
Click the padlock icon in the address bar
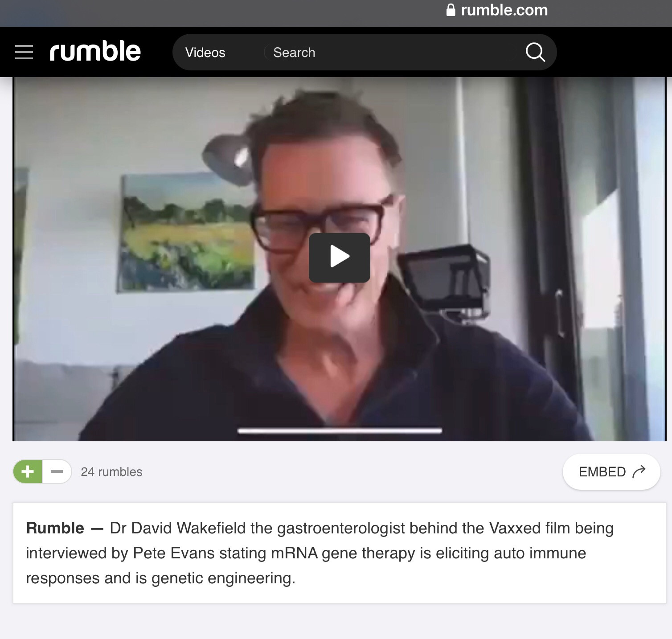tap(451, 10)
